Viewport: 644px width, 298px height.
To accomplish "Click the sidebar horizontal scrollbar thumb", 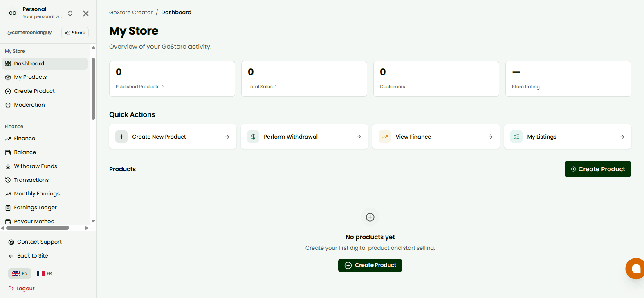I will [38, 228].
